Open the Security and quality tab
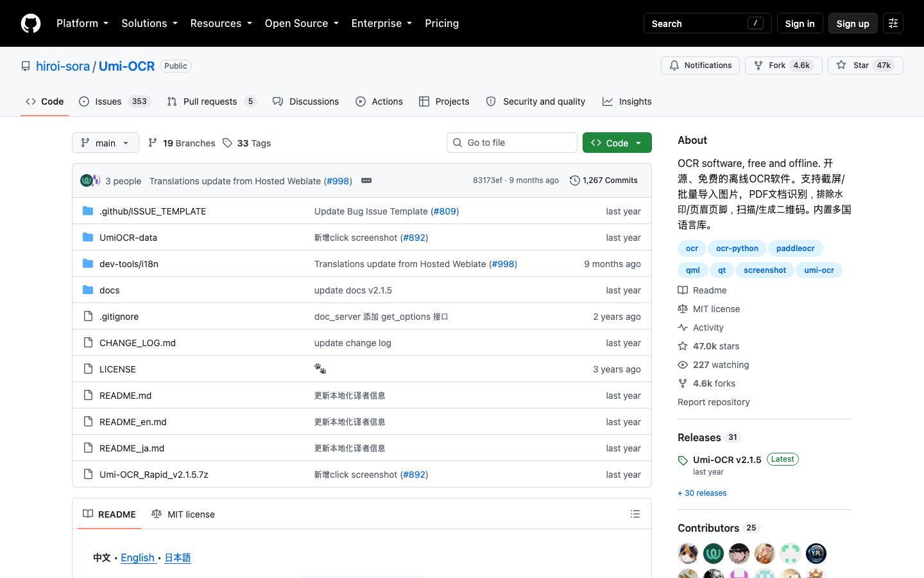This screenshot has height=578, width=924. click(536, 101)
